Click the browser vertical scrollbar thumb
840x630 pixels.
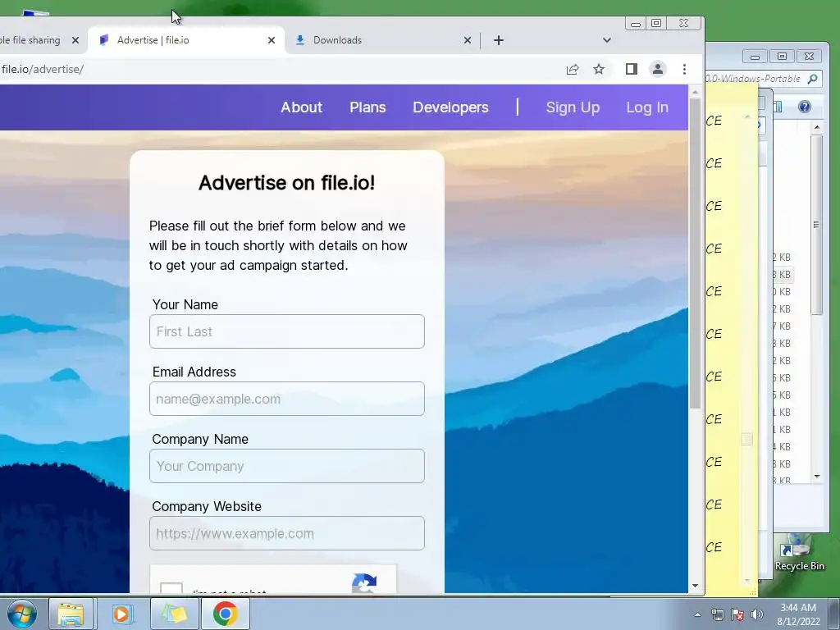(695, 254)
